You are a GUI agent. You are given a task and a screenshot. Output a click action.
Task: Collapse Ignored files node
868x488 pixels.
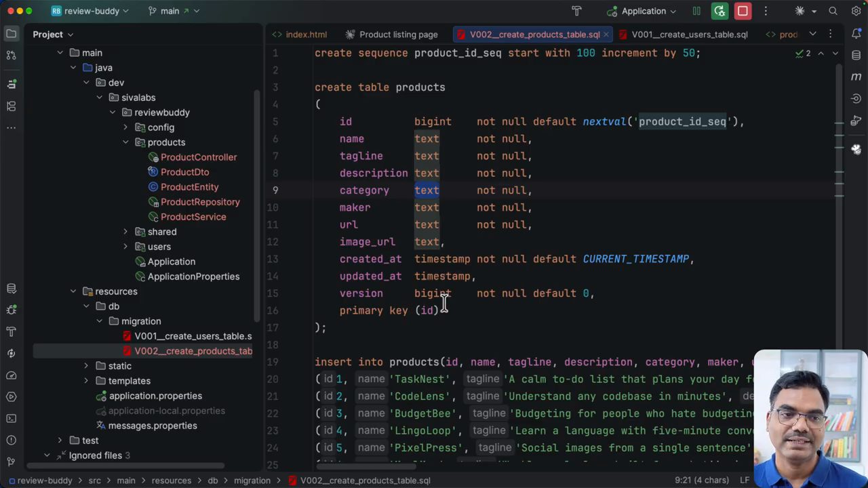tap(47, 455)
